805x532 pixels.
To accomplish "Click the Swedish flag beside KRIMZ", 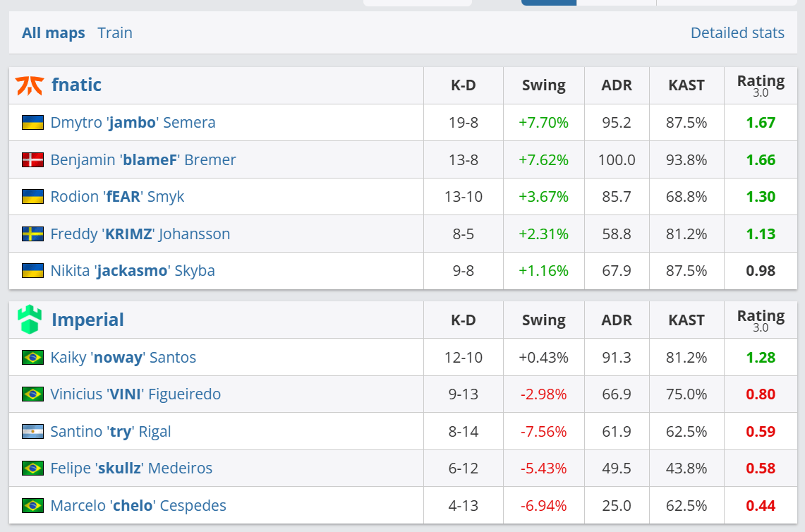I will [32, 234].
